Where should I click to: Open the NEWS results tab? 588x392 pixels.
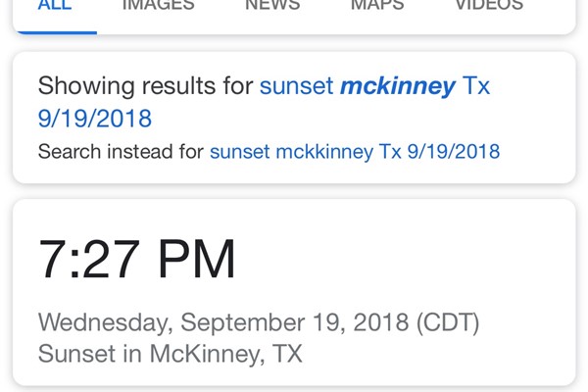point(272,5)
